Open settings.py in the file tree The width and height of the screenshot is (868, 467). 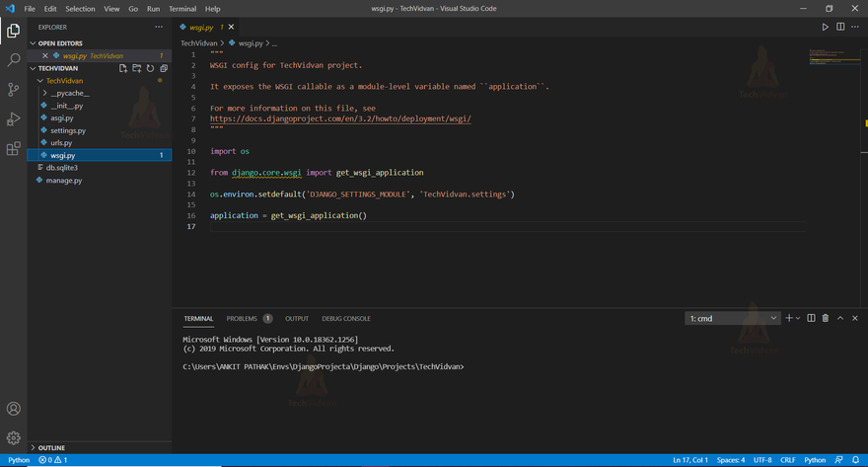pyautogui.click(x=68, y=130)
